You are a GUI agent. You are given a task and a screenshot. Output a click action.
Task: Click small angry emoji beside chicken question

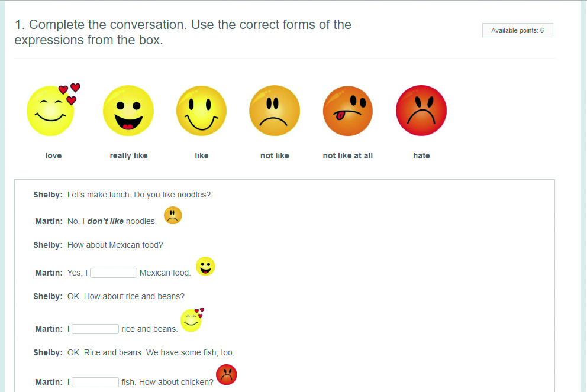click(227, 374)
